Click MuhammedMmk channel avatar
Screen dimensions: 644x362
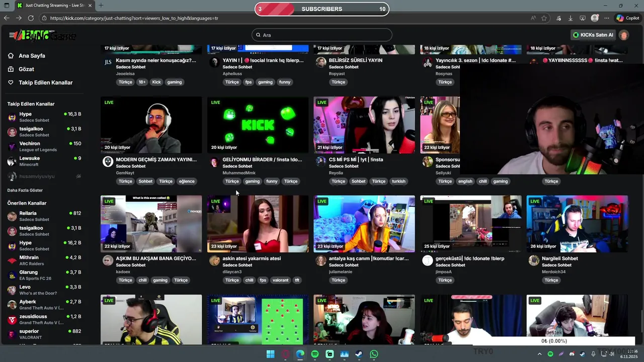pyautogui.click(x=214, y=161)
